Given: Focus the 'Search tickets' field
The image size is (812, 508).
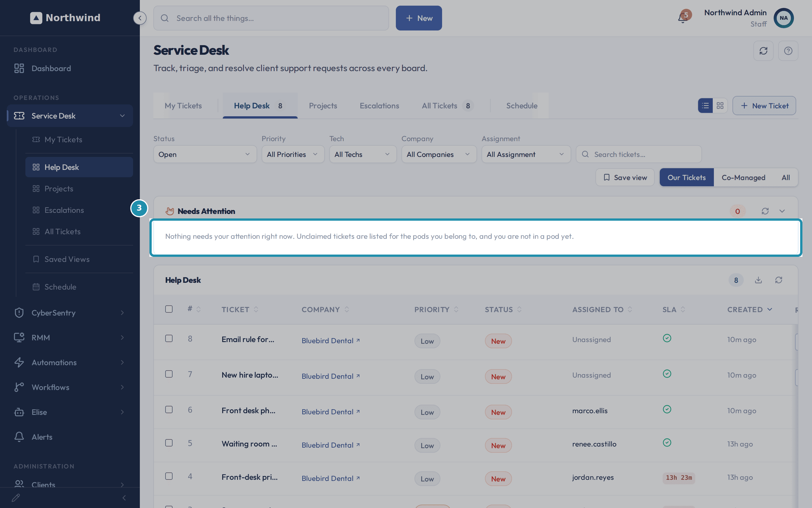Looking at the screenshot, I should [x=639, y=154].
